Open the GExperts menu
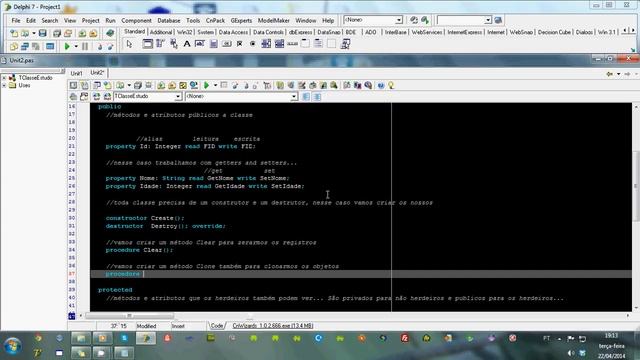The height and width of the screenshot is (360, 640). pos(241,20)
